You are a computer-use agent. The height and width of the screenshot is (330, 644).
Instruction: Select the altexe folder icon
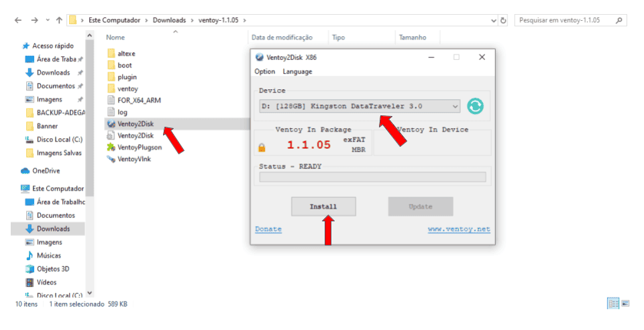coord(111,54)
